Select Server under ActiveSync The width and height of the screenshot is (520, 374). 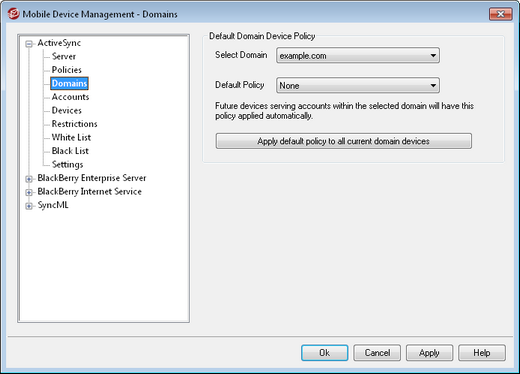64,56
